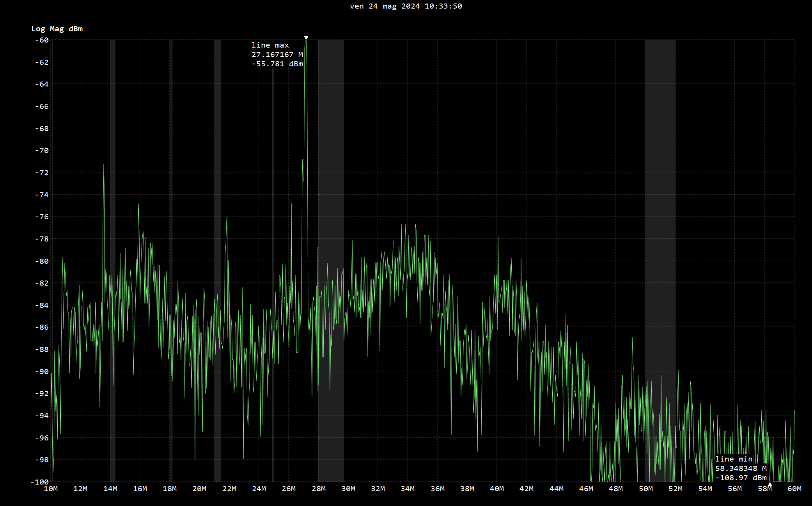Image resolution: width=812 pixels, height=506 pixels.
Task: Click the -80 tick label on y-axis
Action: coord(42,261)
